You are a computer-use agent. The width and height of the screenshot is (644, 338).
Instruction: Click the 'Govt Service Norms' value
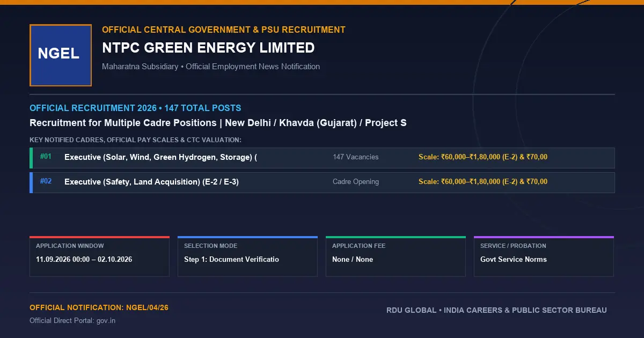514,259
